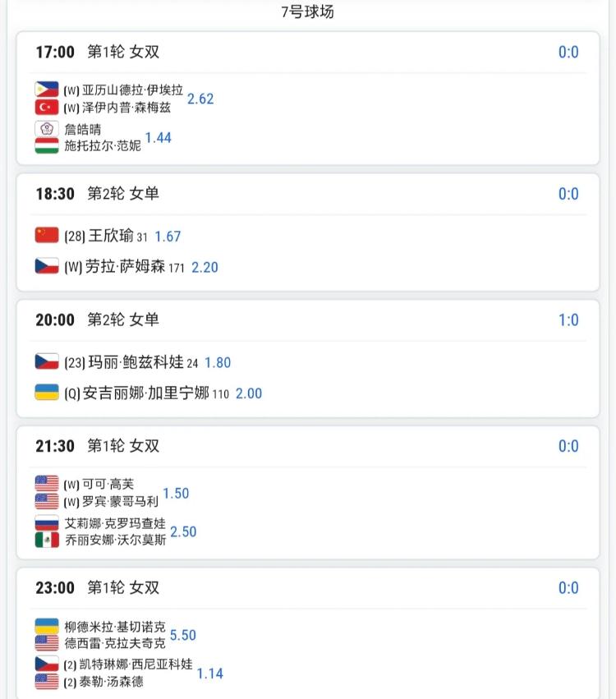Select odds 1.67 for 王欣瑜
This screenshot has height=699, width=616.
pos(168,237)
